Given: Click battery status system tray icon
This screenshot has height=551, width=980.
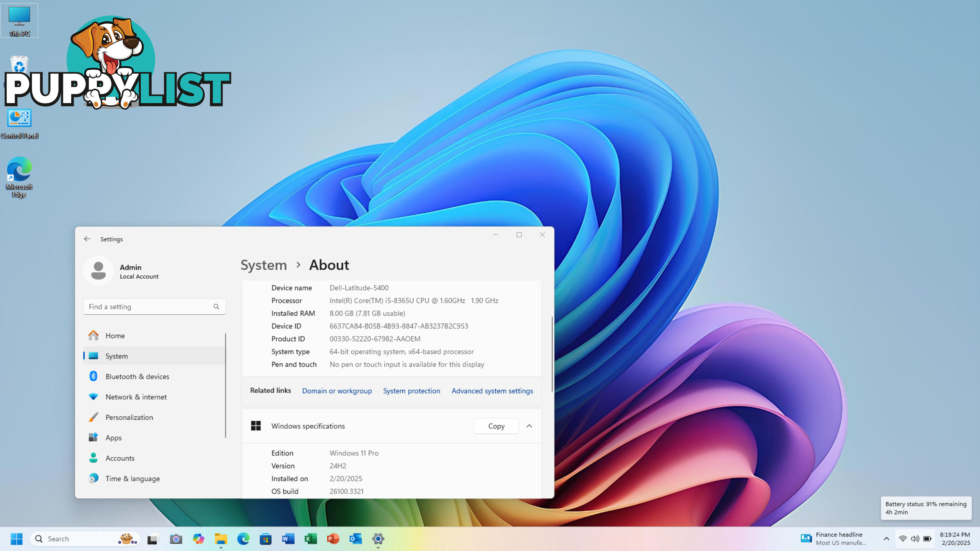Looking at the screenshot, I should tap(927, 538).
